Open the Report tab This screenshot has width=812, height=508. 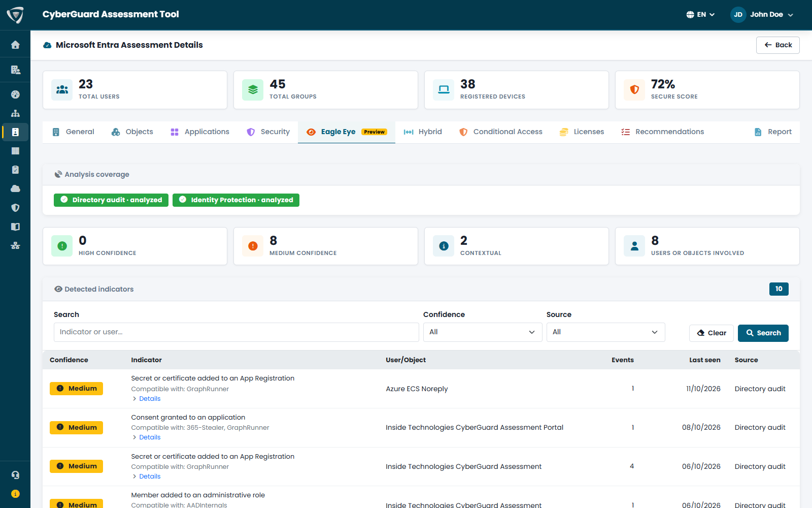tap(773, 132)
